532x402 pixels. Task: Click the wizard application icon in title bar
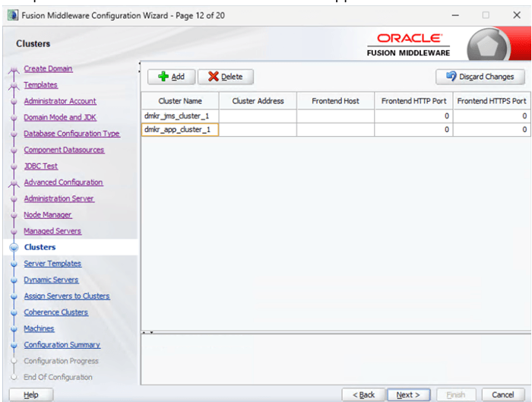(13, 15)
